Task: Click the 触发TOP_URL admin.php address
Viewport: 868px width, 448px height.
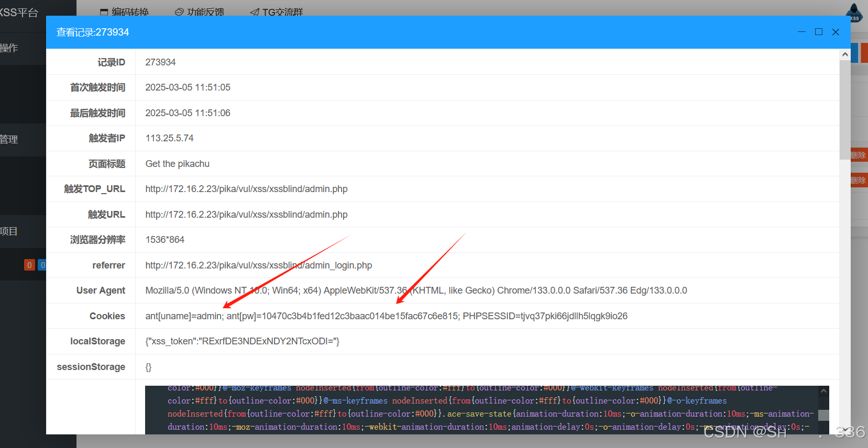Action: 246,189
